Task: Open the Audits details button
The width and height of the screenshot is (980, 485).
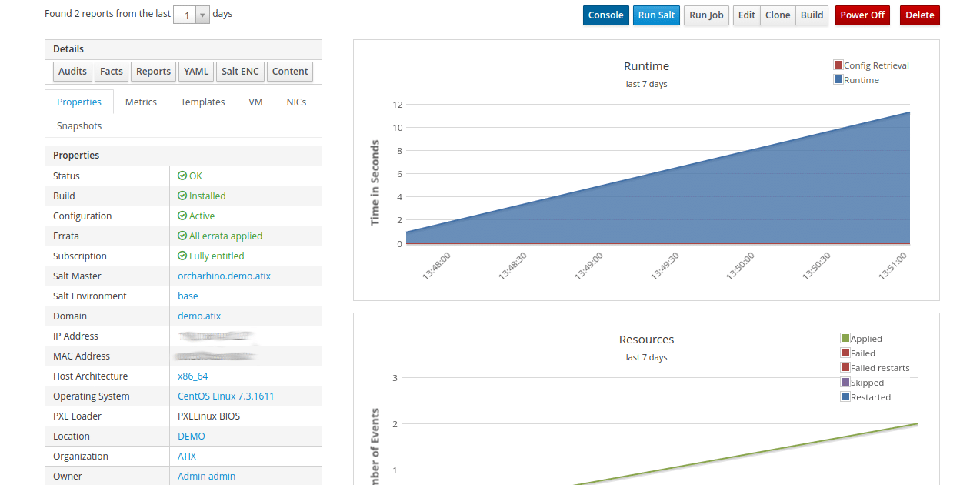Action: 73,72
